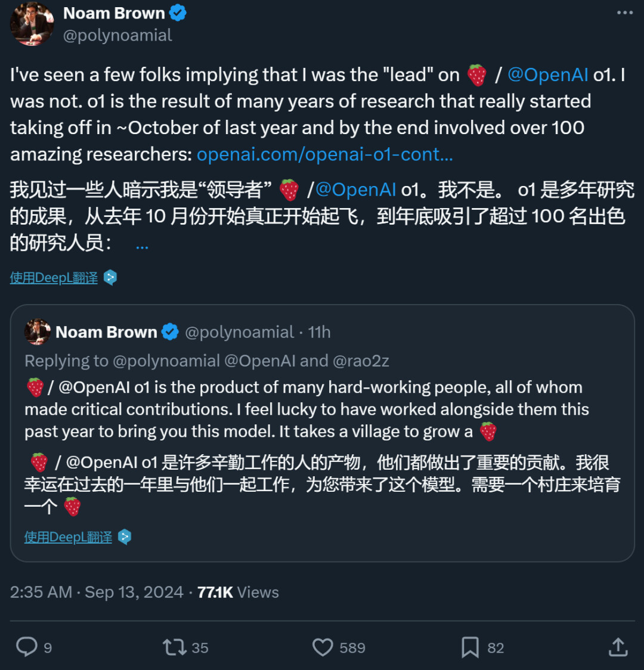This screenshot has width=644, height=670.
Task: Click the @rao2z mention in reply line
Action: (x=361, y=361)
